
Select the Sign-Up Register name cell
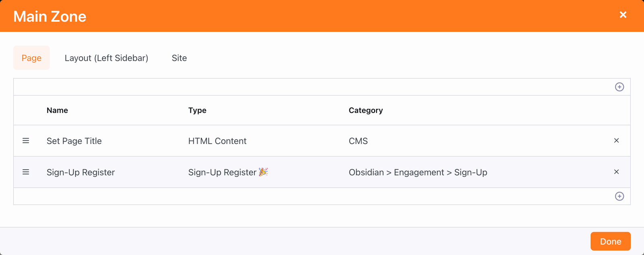click(x=80, y=173)
